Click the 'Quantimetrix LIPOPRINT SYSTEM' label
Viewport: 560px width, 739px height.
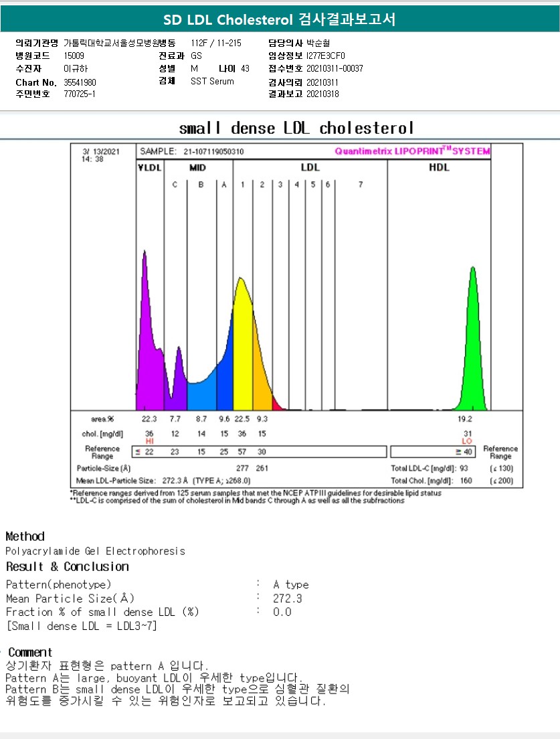412,151
